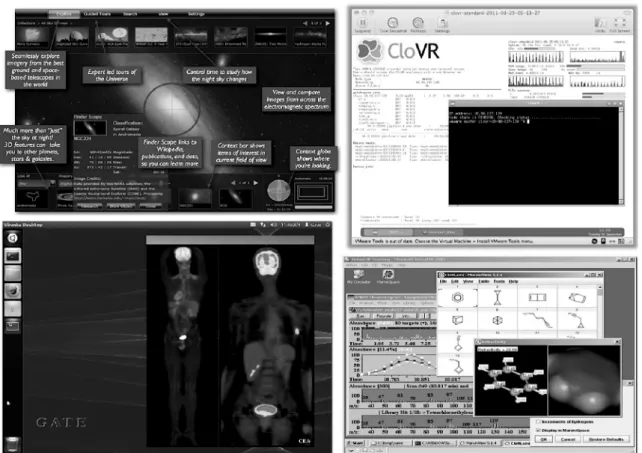The image size is (642, 453).
Task: Click the Finder Scope preview image
Action: [90, 128]
